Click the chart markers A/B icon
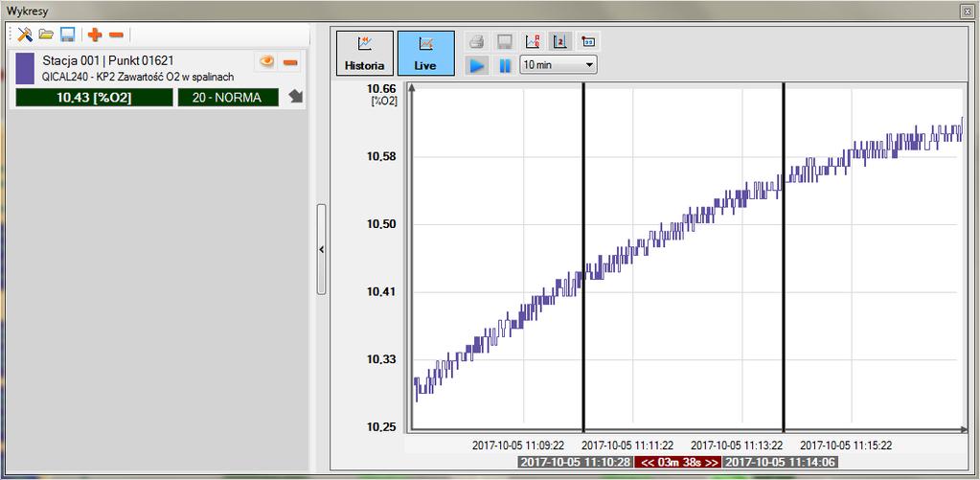Viewport: 980px width, 480px height. click(533, 42)
